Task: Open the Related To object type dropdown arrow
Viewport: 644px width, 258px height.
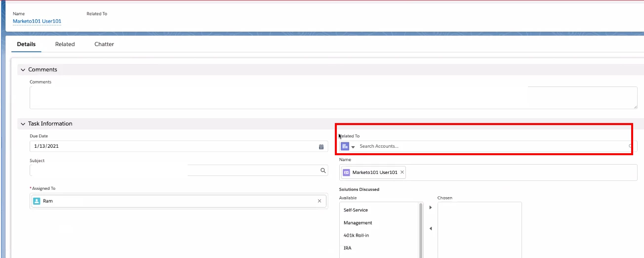Action: (x=353, y=147)
